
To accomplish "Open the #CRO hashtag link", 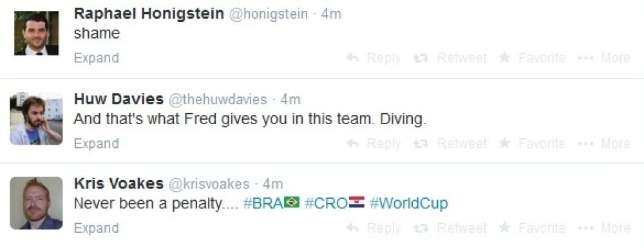I will click(x=335, y=203).
